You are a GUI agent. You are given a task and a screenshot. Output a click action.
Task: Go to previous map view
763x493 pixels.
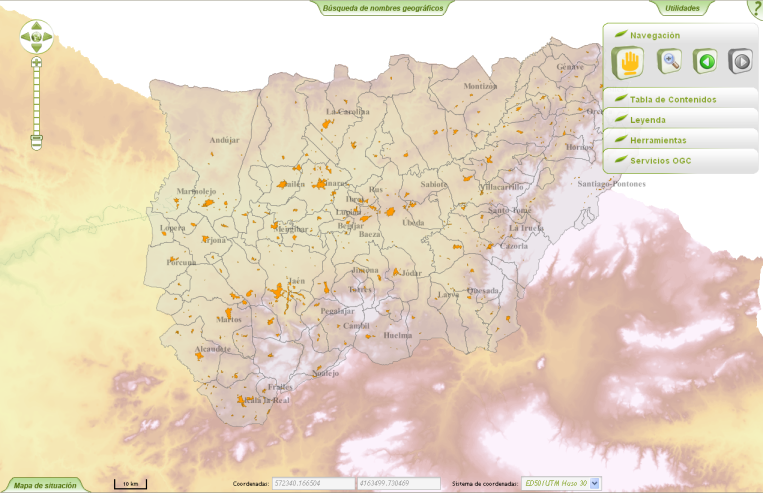[x=705, y=62]
